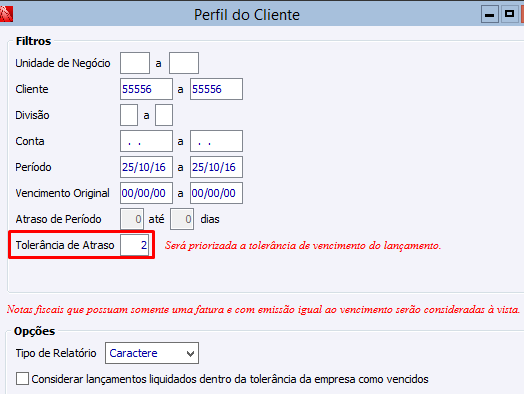The height and width of the screenshot is (394, 524).
Task: Click the Vencimento Original end date field
Action: 217,193
